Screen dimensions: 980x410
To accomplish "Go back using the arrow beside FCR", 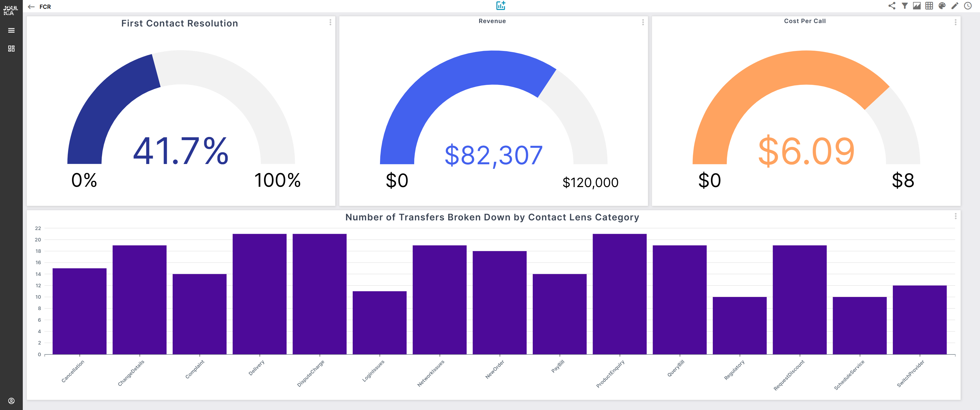I will [31, 7].
